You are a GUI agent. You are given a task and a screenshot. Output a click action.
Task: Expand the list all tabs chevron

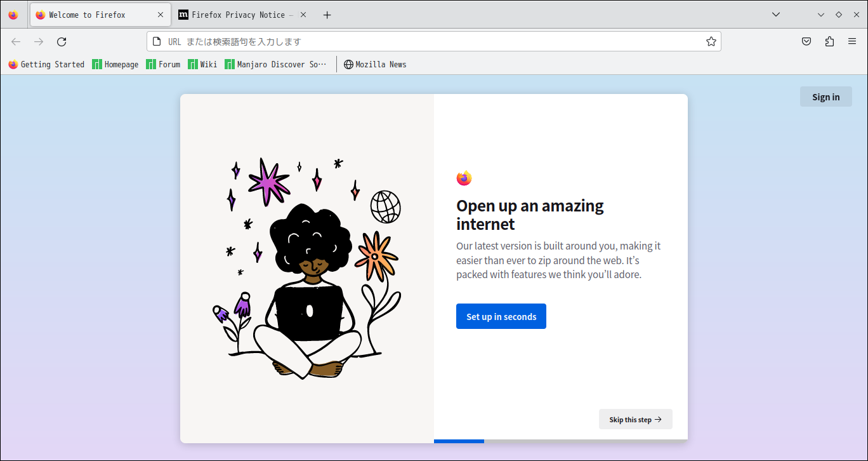pos(775,15)
